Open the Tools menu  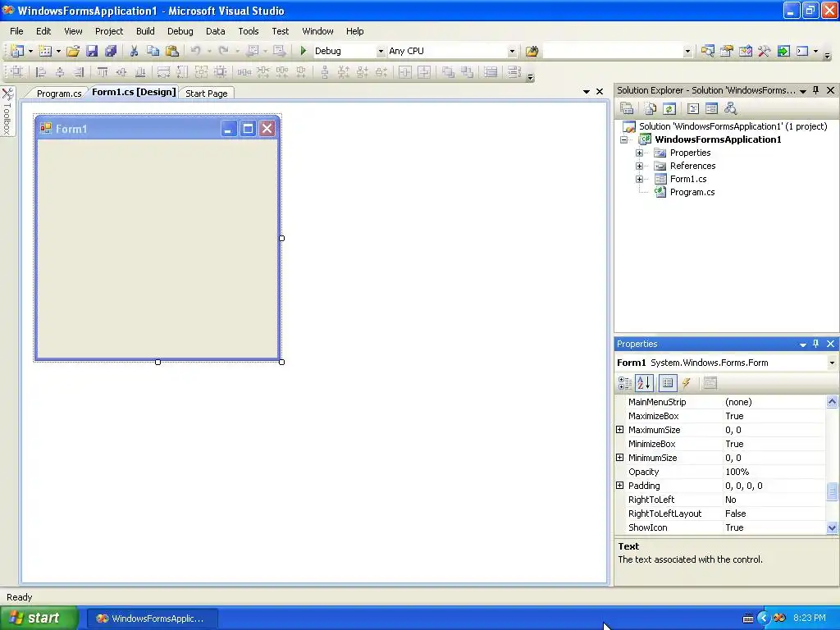click(x=249, y=31)
